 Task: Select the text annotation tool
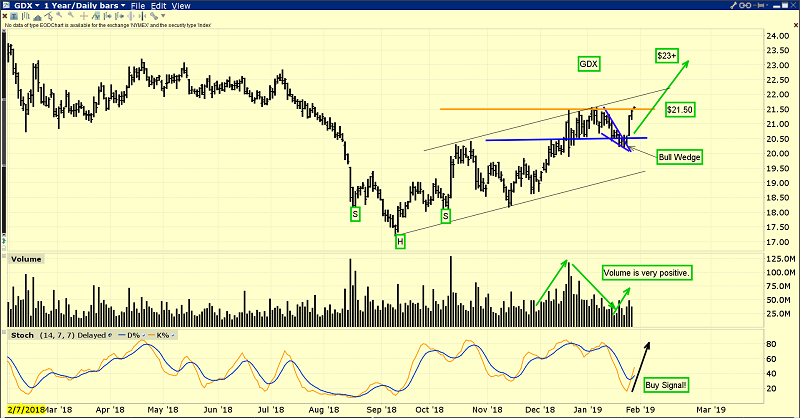[14, 16]
